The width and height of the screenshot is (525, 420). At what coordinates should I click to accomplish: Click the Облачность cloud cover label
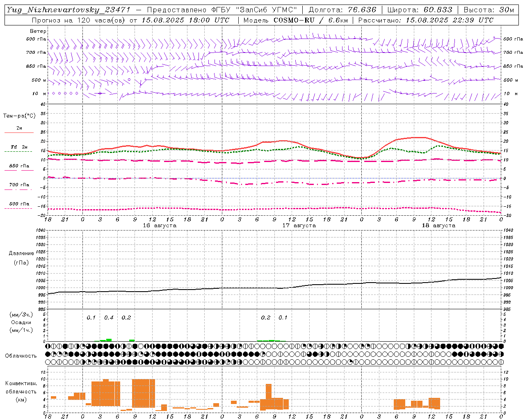pyautogui.click(x=21, y=356)
